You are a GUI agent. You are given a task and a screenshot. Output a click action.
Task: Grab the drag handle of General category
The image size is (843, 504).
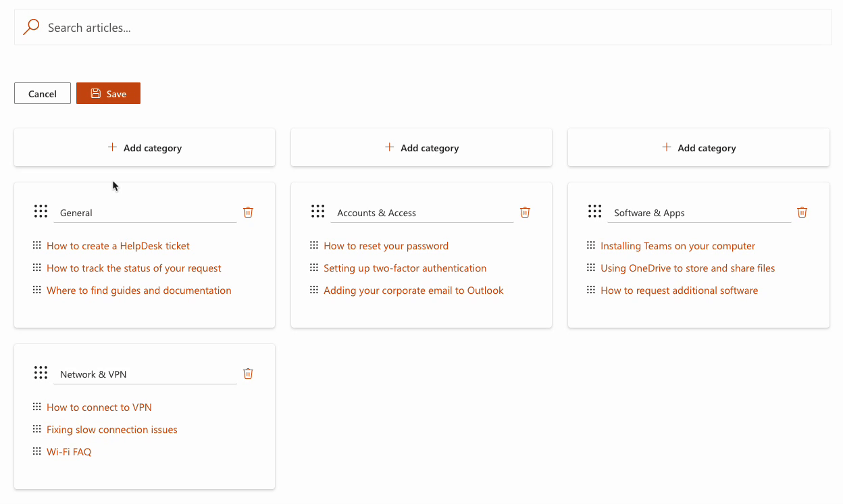pos(41,211)
